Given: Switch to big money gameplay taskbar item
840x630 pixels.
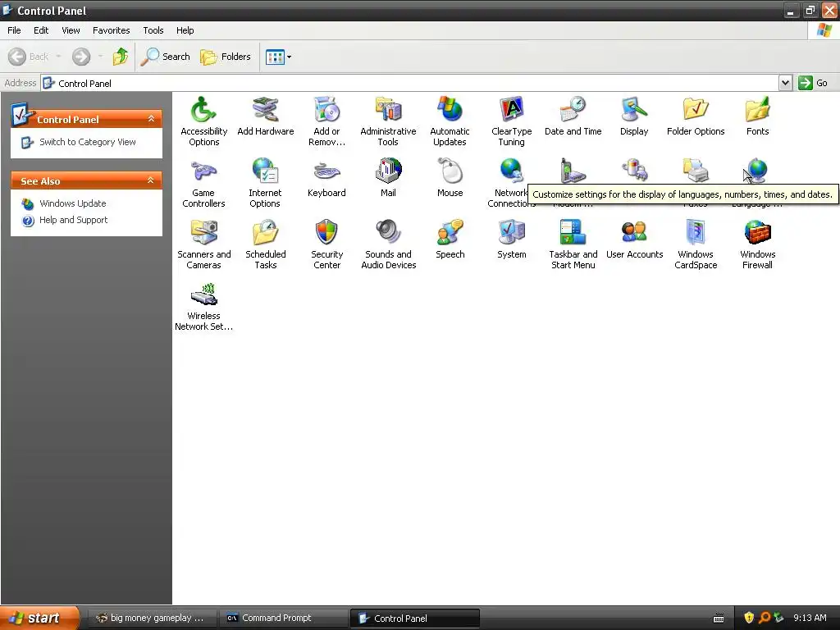Looking at the screenshot, I should [x=152, y=619].
